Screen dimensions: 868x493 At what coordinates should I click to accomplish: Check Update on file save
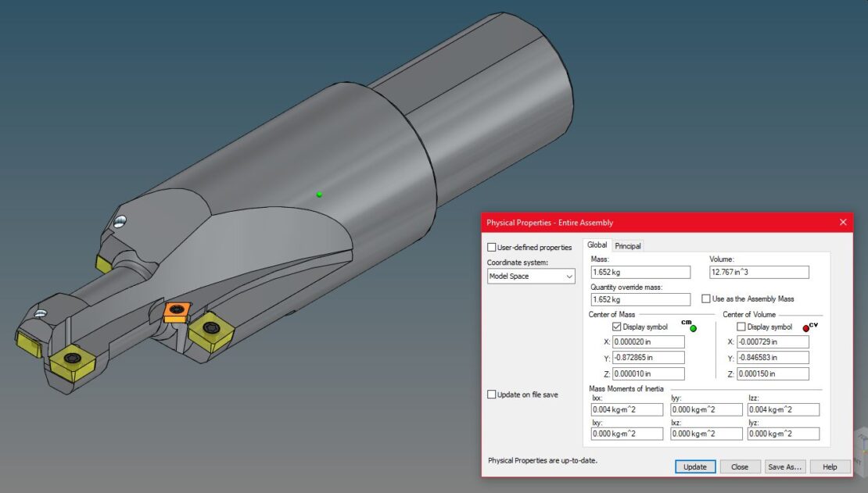point(491,394)
